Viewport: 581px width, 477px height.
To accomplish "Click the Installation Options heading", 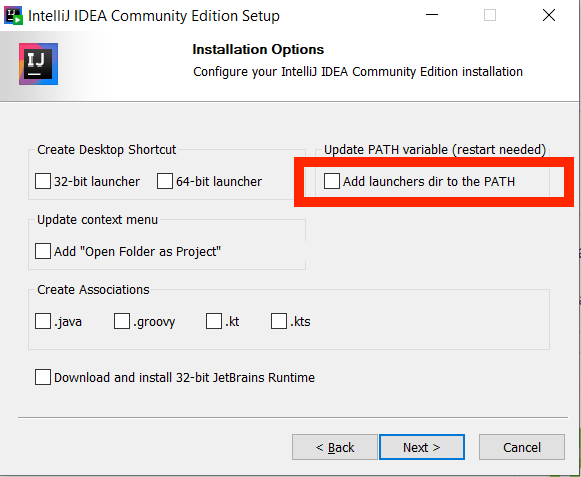I will click(258, 49).
